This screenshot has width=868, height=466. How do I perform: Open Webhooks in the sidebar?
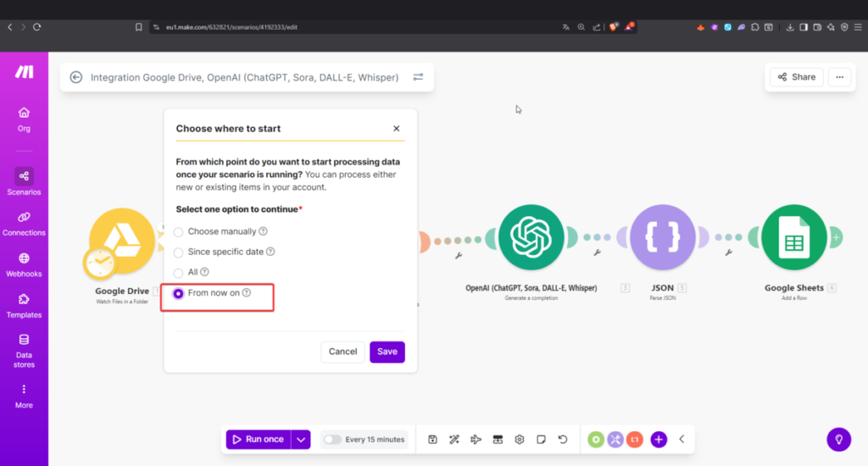[24, 264]
